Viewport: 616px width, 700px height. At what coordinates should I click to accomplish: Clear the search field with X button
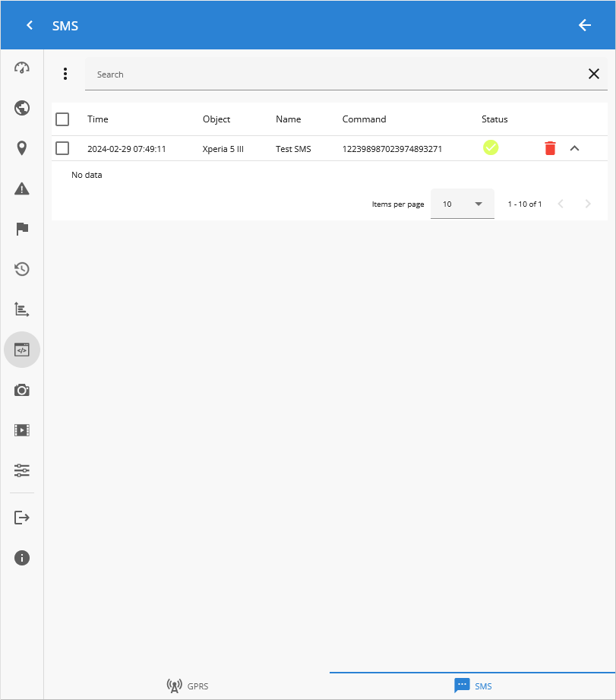click(x=593, y=74)
